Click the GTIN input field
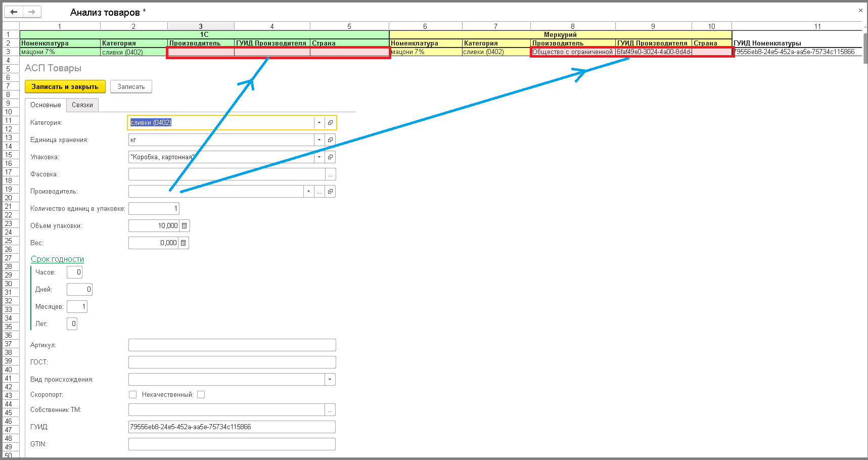This screenshot has height=460, width=868. pyautogui.click(x=232, y=444)
